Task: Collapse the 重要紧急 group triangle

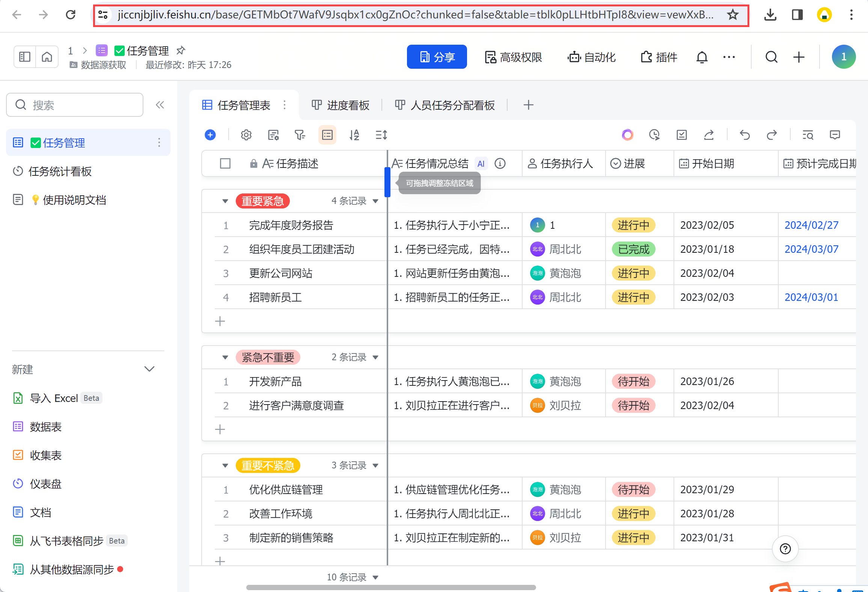Action: [x=225, y=201]
